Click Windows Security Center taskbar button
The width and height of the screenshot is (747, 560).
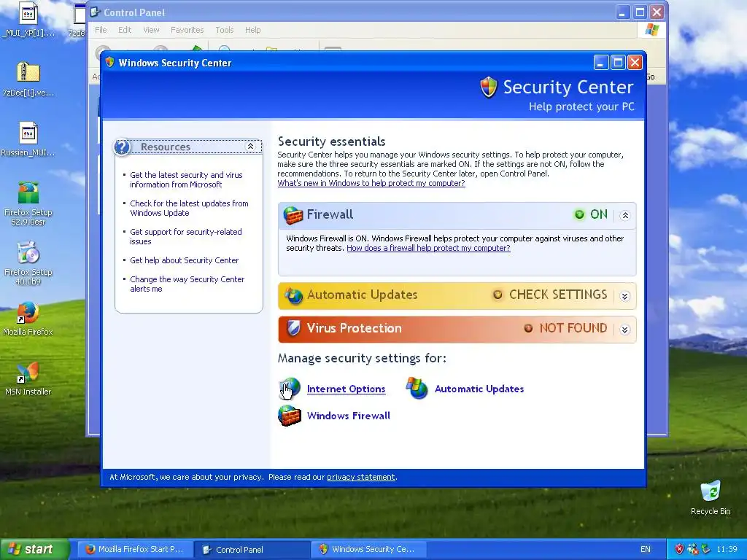(x=368, y=549)
